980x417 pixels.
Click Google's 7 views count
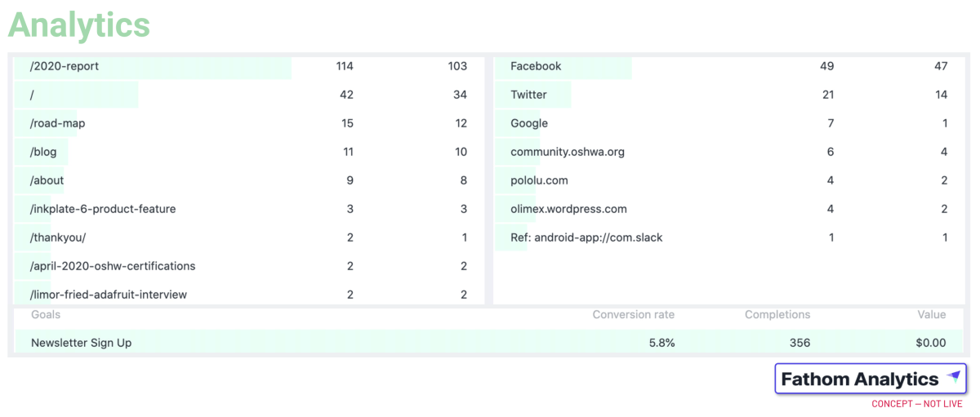tap(831, 123)
